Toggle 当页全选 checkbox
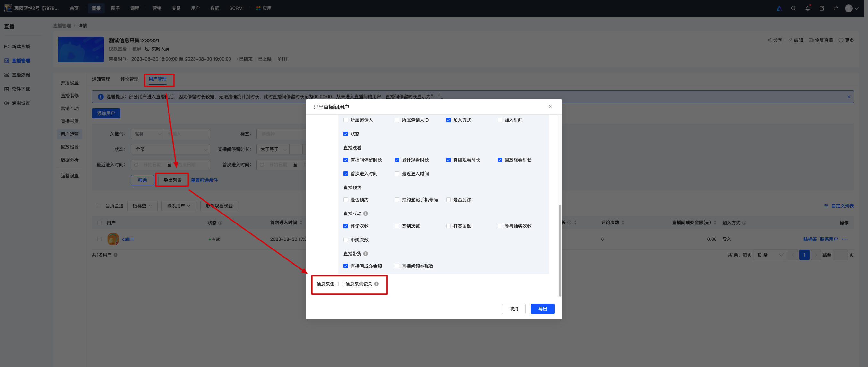Screen dimensions: 868x367 click(98, 205)
